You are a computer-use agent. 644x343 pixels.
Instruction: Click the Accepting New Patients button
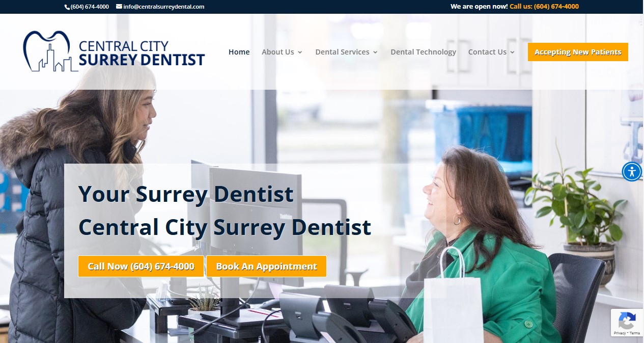coord(578,52)
